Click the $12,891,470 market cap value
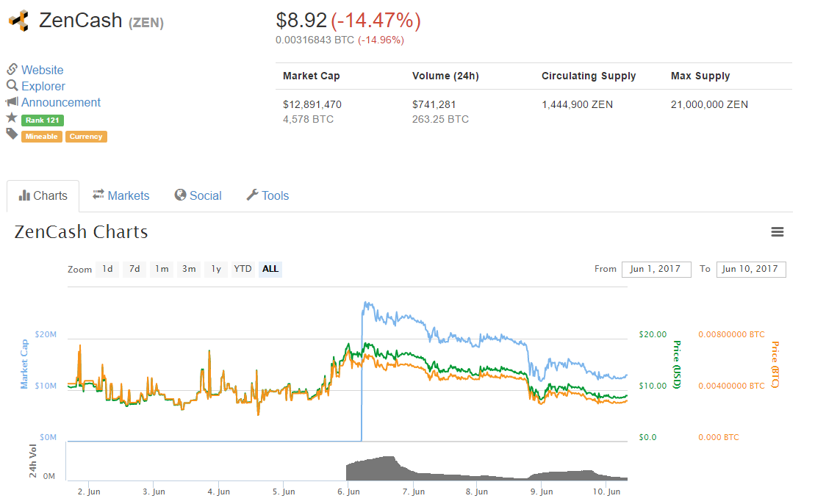This screenshot has width=826, height=504. pyautogui.click(x=312, y=104)
